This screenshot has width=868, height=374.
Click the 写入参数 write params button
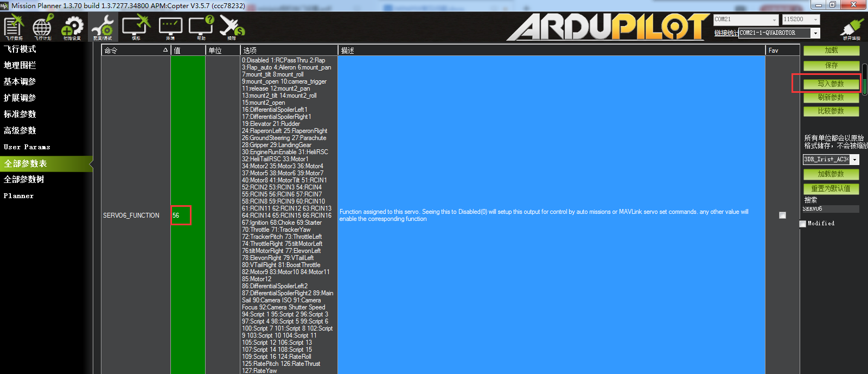tap(831, 84)
